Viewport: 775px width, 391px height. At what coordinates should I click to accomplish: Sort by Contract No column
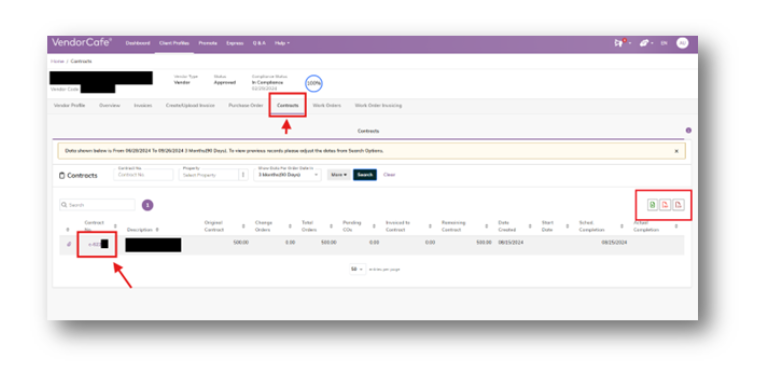[115, 226]
